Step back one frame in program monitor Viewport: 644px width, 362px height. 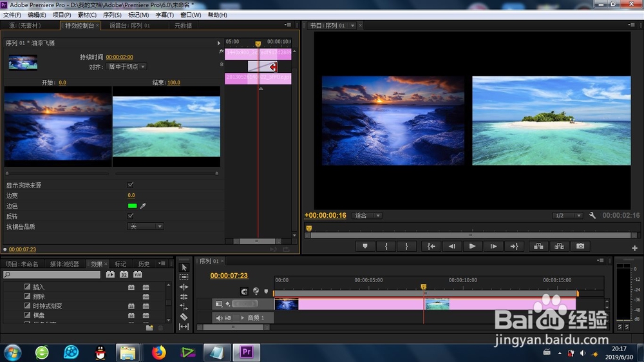pos(452,246)
